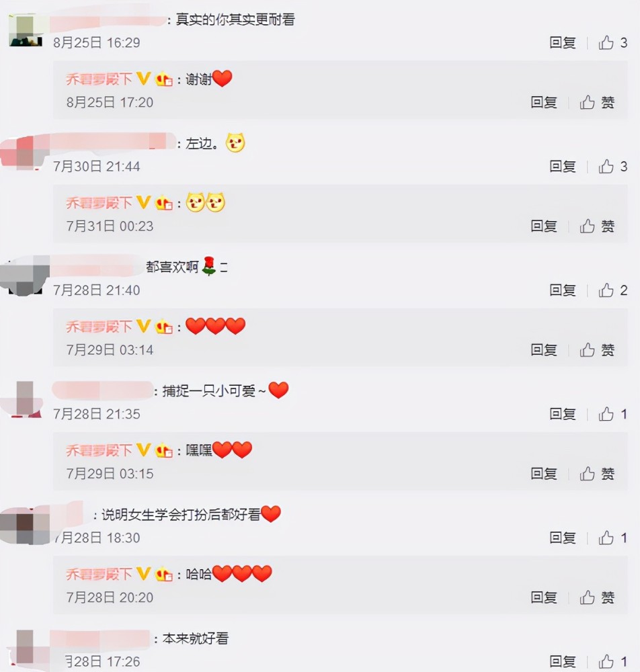The height and width of the screenshot is (672, 640).
Task: Reply to the 真实的你其实更耐看 comment
Action: [x=563, y=42]
